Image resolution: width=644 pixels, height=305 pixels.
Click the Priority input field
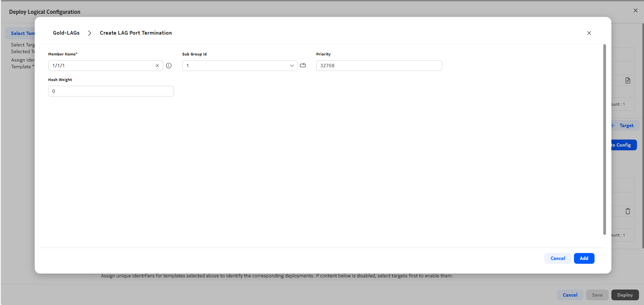[379, 66]
